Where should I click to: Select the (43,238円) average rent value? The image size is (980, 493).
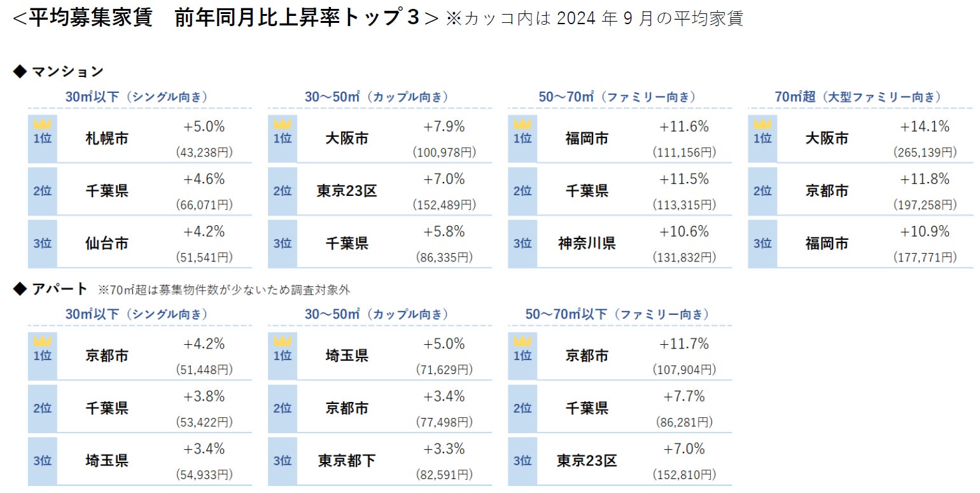(x=204, y=153)
